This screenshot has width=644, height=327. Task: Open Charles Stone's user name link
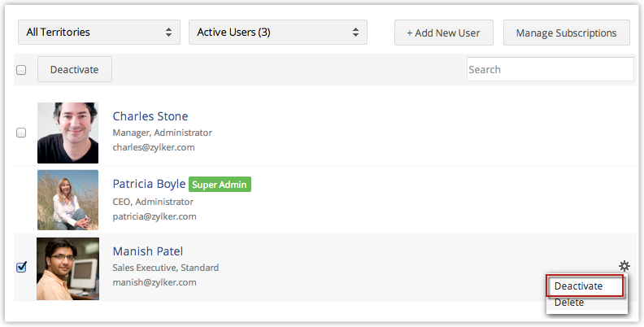[x=150, y=116]
